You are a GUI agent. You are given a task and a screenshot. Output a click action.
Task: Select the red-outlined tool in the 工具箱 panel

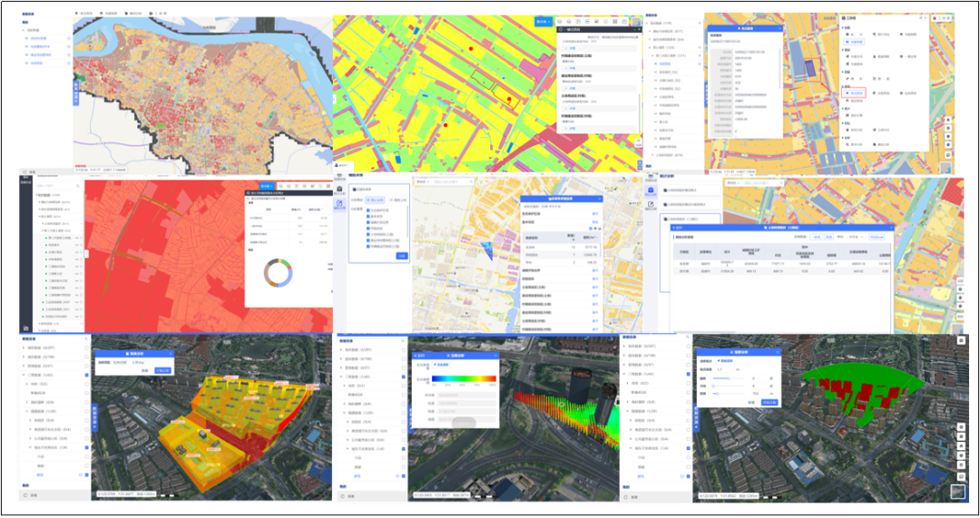tap(854, 93)
